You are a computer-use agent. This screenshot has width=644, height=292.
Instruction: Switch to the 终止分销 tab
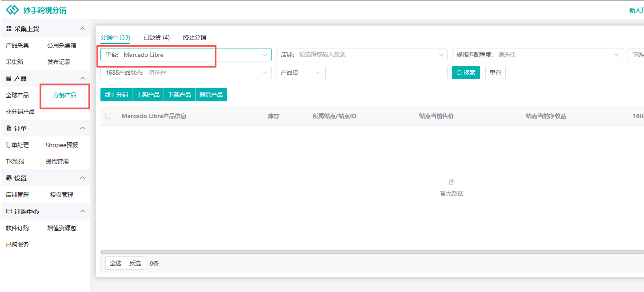click(x=195, y=38)
